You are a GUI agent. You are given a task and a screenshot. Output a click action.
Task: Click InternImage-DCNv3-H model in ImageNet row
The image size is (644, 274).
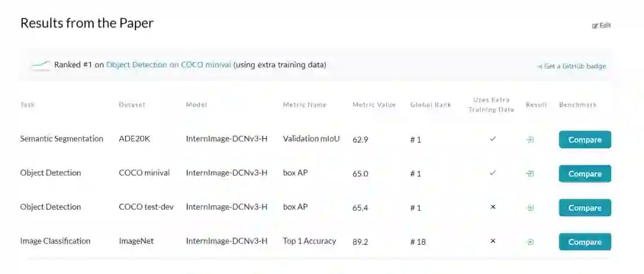coord(227,241)
